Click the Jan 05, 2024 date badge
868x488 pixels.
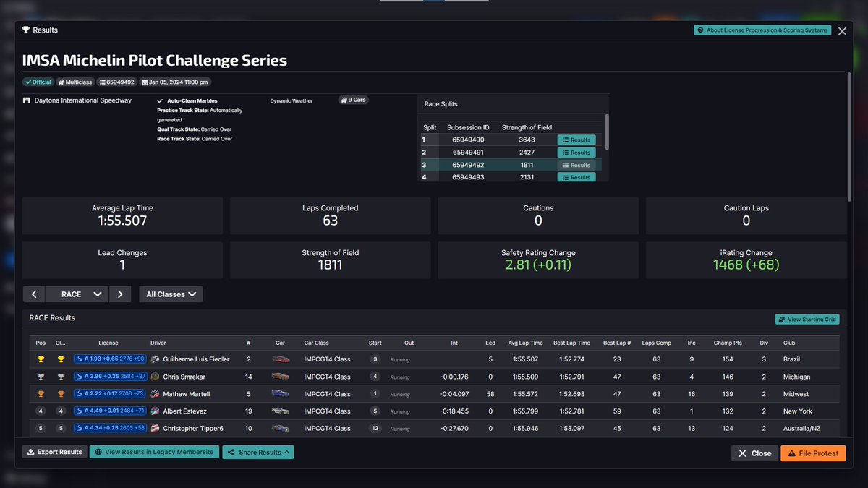click(176, 82)
